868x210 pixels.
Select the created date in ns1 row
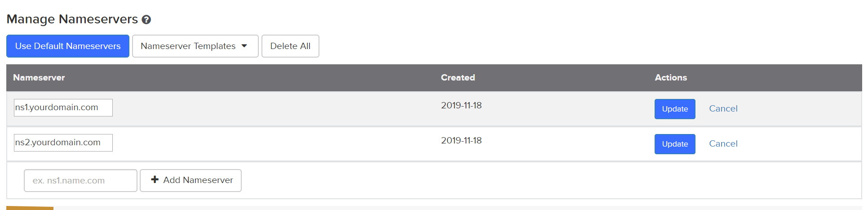461,105
